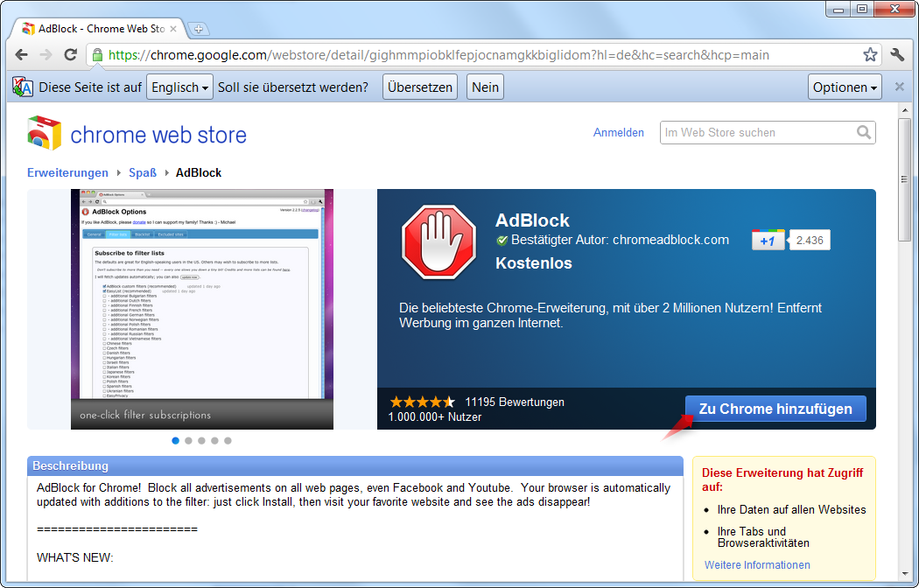Click the Anmelden sign-in link
Image resolution: width=919 pixels, height=588 pixels.
tap(618, 132)
